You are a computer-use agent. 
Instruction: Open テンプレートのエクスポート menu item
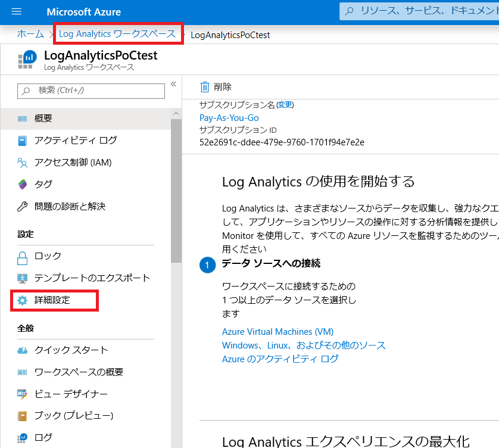coord(86,278)
